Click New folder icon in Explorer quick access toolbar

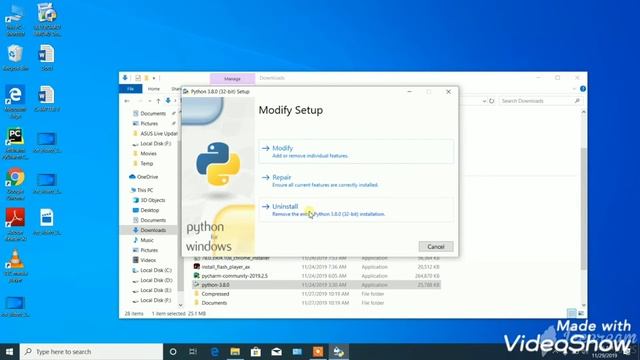coord(146,78)
